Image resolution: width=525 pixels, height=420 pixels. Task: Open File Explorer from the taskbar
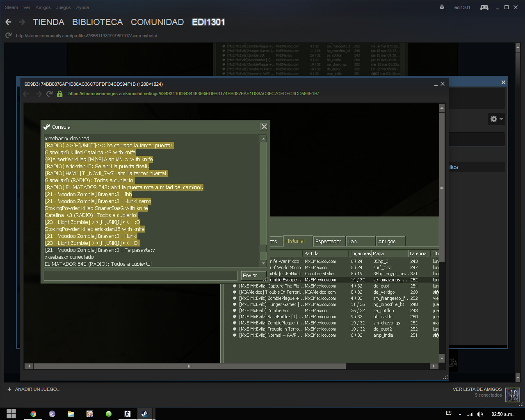71,414
